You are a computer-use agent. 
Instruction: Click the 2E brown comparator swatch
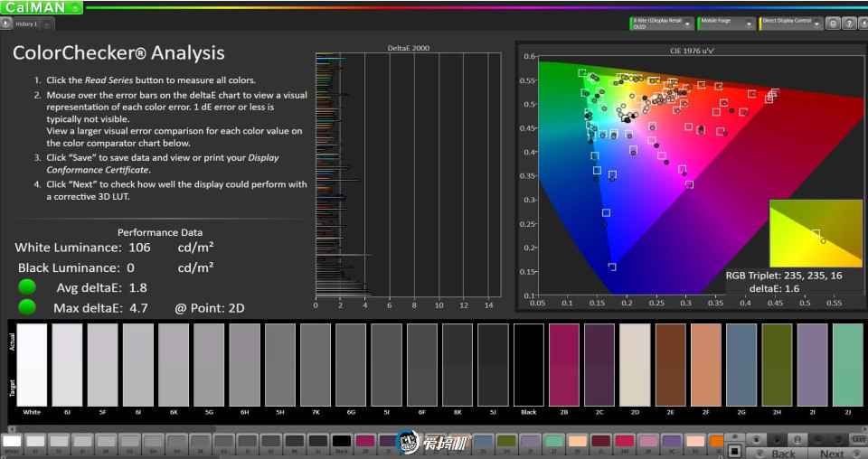[x=670, y=365]
